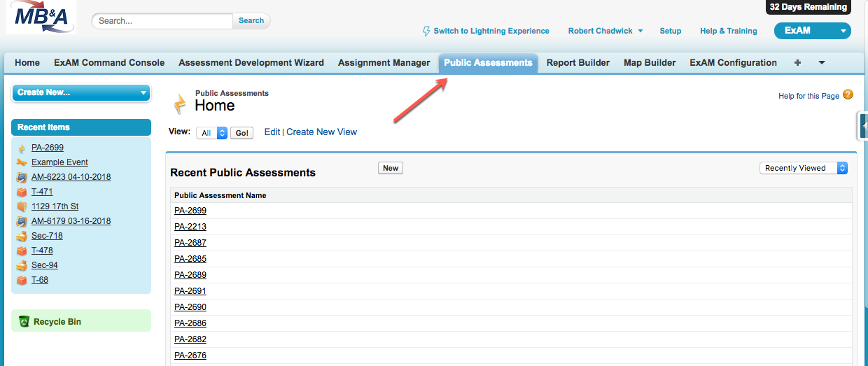Open the View selector showing All

pos(211,132)
